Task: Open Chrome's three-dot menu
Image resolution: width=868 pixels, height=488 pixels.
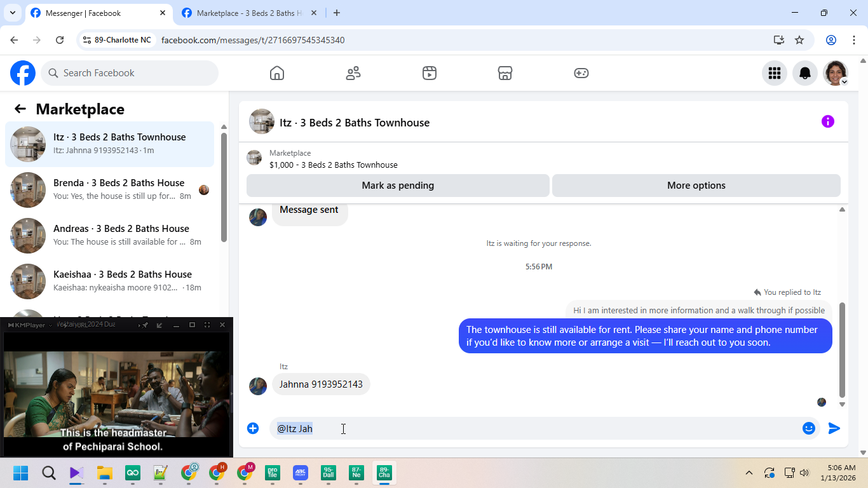Action: (853, 40)
